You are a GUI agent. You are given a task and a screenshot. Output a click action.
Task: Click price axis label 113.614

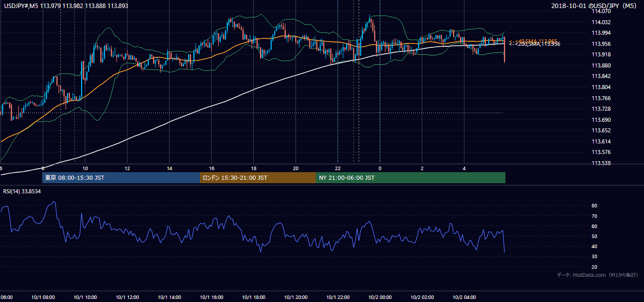601,141
